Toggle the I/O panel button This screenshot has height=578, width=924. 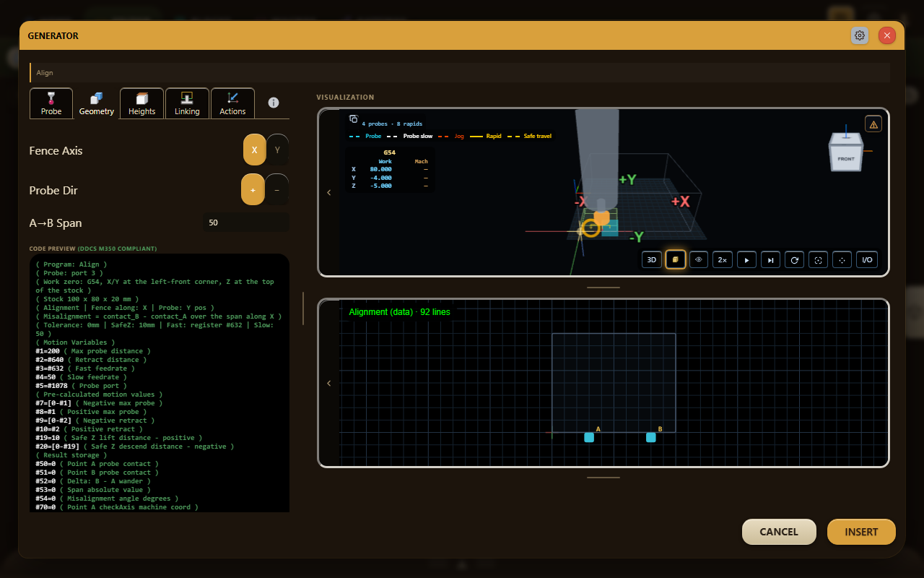(x=867, y=259)
